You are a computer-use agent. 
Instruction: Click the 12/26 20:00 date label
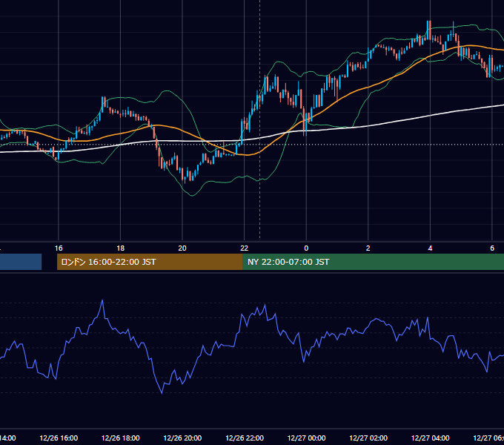[x=182, y=438]
